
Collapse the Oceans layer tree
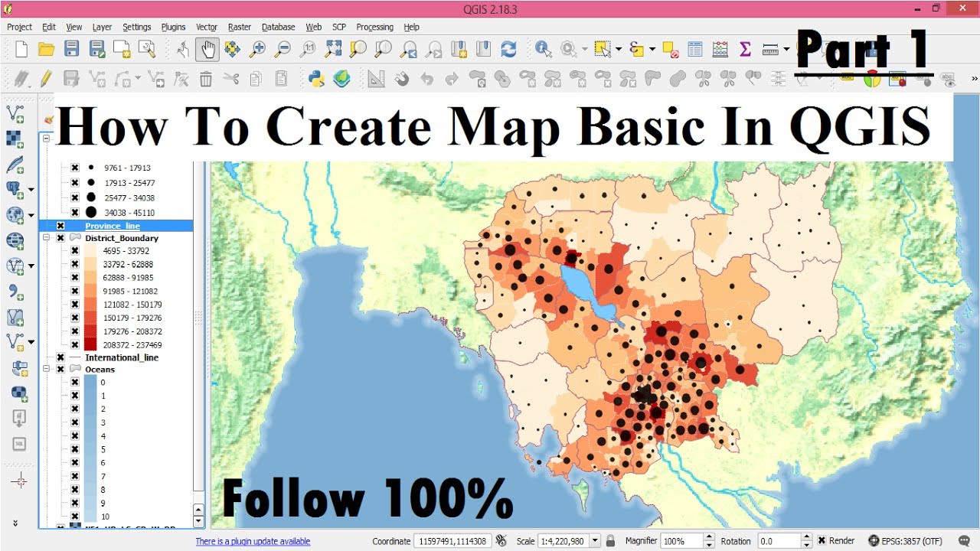47,370
